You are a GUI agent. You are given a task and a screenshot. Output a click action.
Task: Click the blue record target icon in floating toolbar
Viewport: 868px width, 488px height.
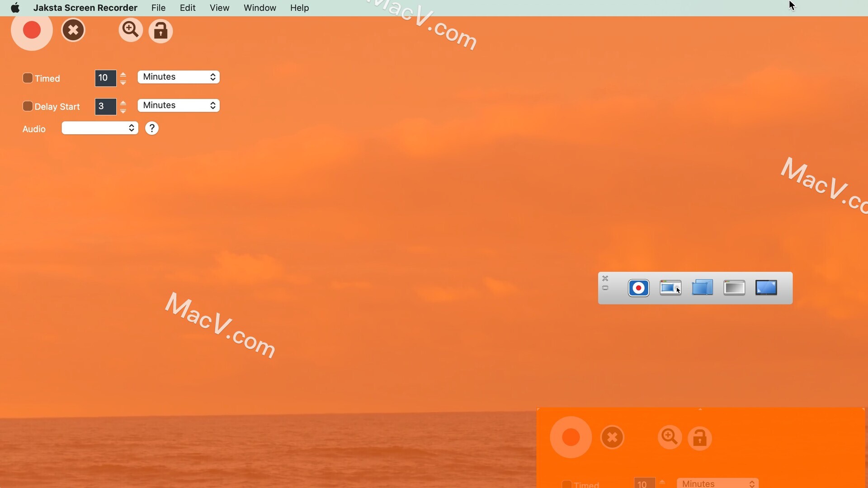(x=639, y=288)
